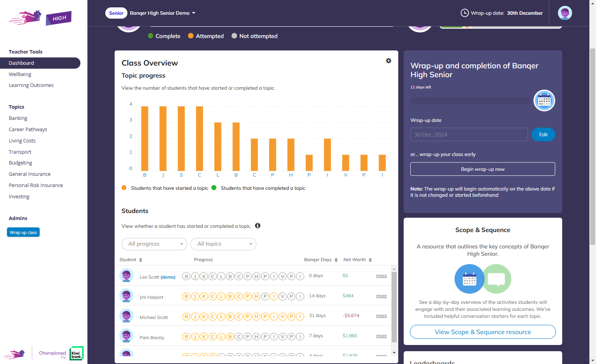Click the blue calendar Scope & Sequence icon
Screen dimensions: 596x364
[x=469, y=279]
